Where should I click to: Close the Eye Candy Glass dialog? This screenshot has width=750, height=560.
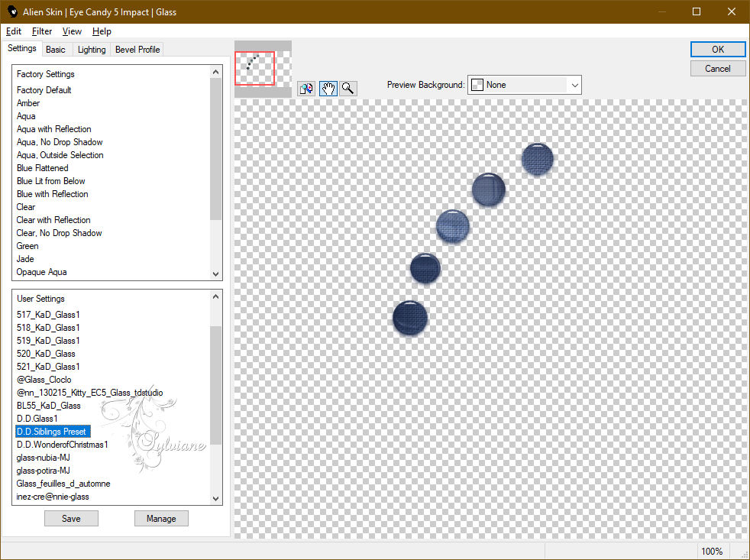point(732,11)
